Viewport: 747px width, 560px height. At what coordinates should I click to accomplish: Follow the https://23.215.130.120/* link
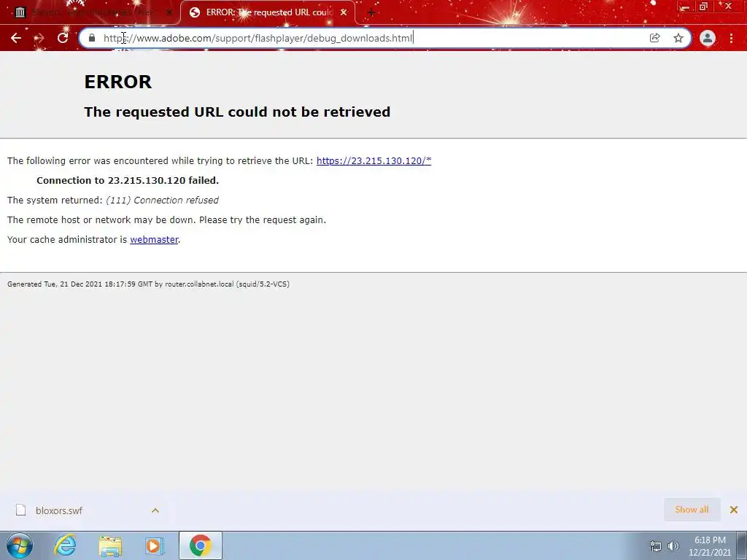tap(373, 161)
